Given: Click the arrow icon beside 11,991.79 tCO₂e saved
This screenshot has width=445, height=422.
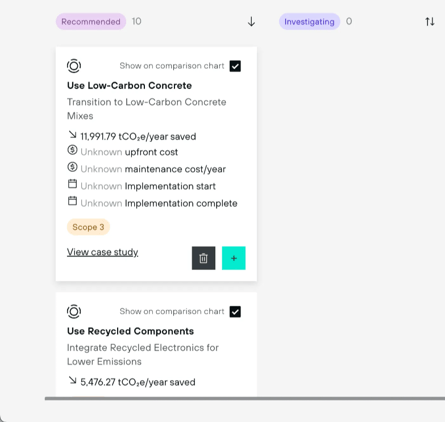Looking at the screenshot, I should coord(72,135).
